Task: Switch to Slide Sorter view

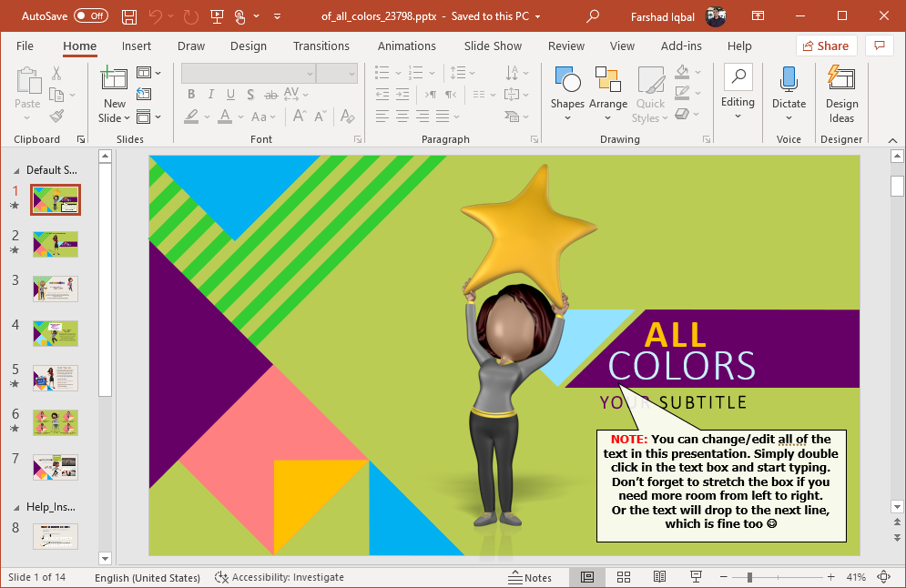Action: pyautogui.click(x=624, y=577)
